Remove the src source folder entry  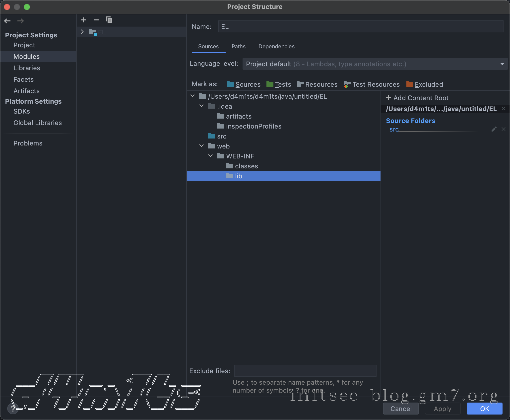(504, 129)
